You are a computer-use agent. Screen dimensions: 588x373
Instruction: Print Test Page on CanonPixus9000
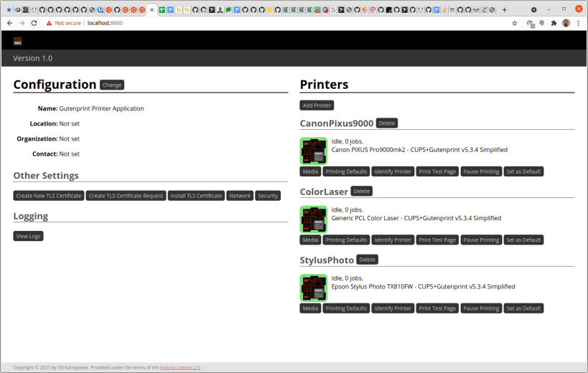coord(437,171)
